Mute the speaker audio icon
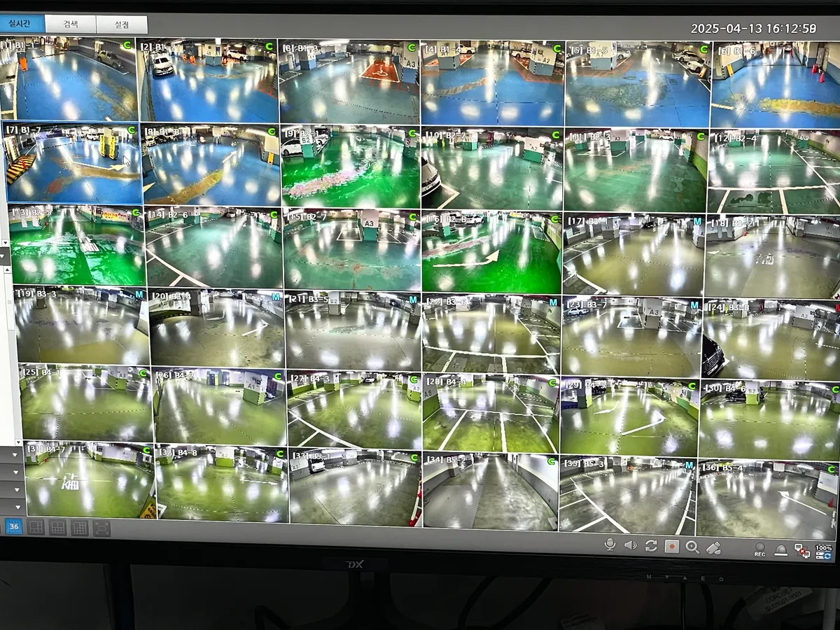The image size is (840, 630). tap(630, 545)
